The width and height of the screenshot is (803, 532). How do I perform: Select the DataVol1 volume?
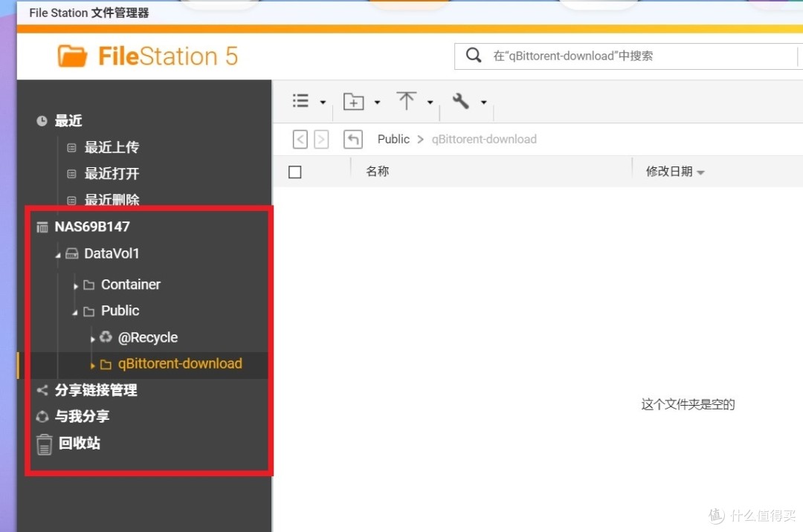tap(112, 253)
